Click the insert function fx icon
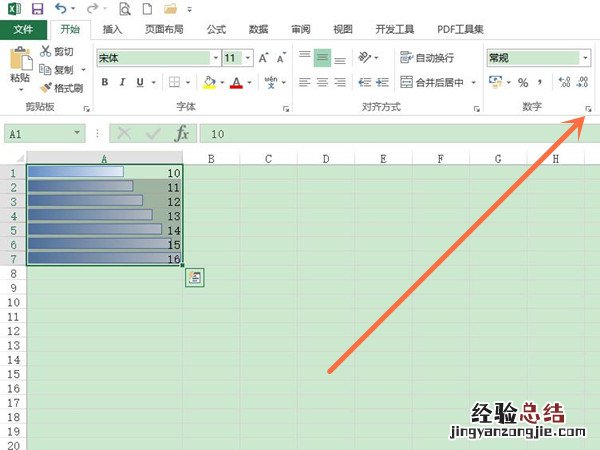Image resolution: width=600 pixels, height=450 pixels. coord(181,133)
